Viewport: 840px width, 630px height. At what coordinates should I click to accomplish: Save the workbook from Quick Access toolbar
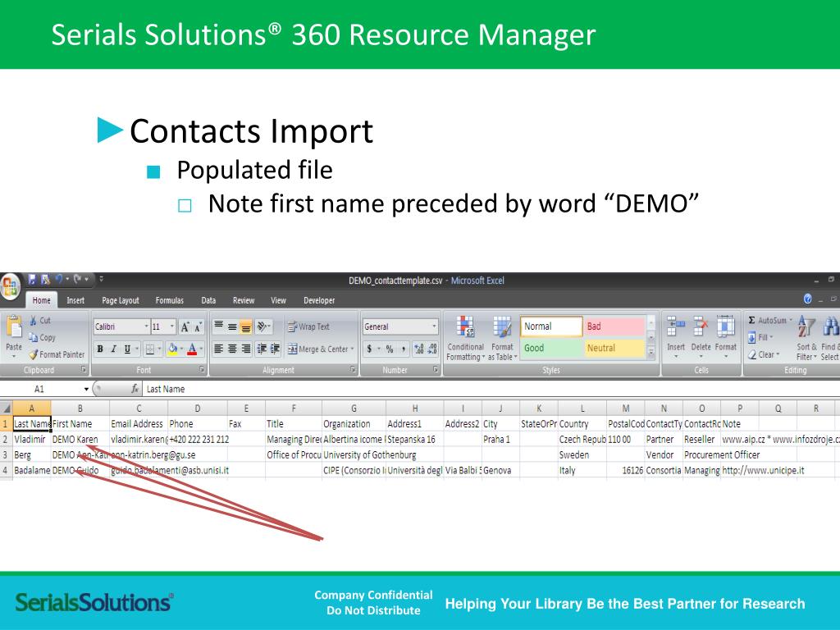coord(32,279)
